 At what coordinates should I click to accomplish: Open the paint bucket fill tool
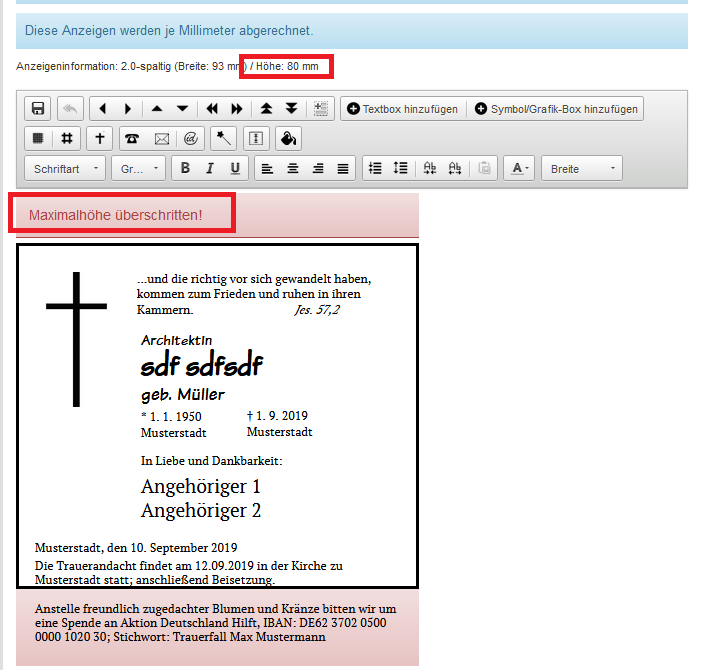(x=289, y=138)
